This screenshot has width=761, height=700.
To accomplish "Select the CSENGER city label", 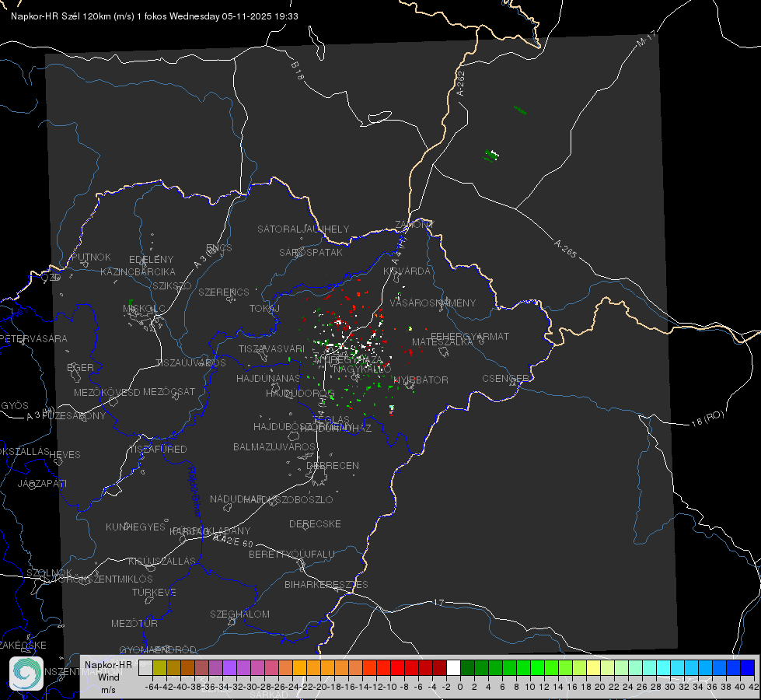I will point(505,379).
